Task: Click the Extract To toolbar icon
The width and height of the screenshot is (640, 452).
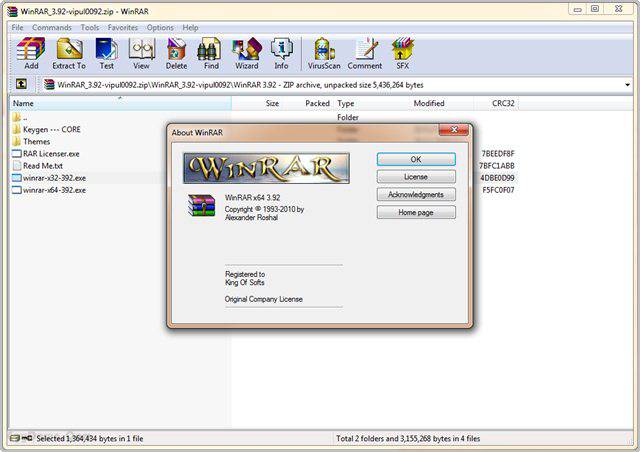Action: click(x=69, y=53)
